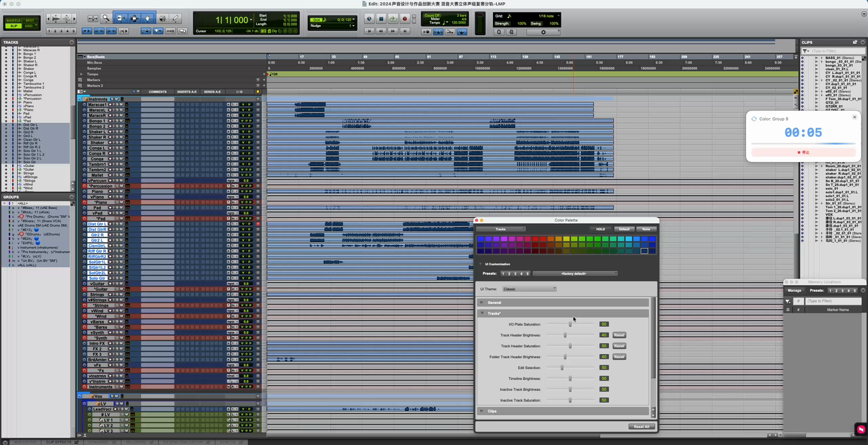This screenshot has height=445, width=868.
Task: Close the Color: Group 9 timer popup
Action: click(854, 117)
